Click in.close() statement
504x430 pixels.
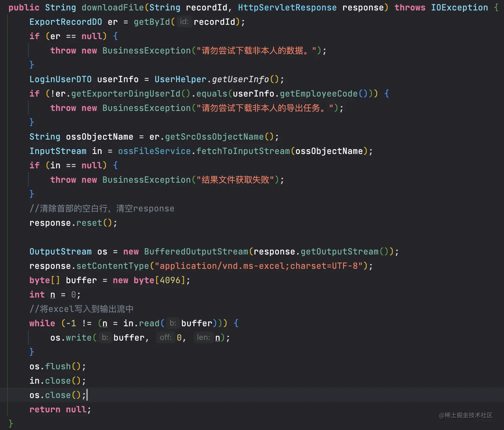pos(58,380)
